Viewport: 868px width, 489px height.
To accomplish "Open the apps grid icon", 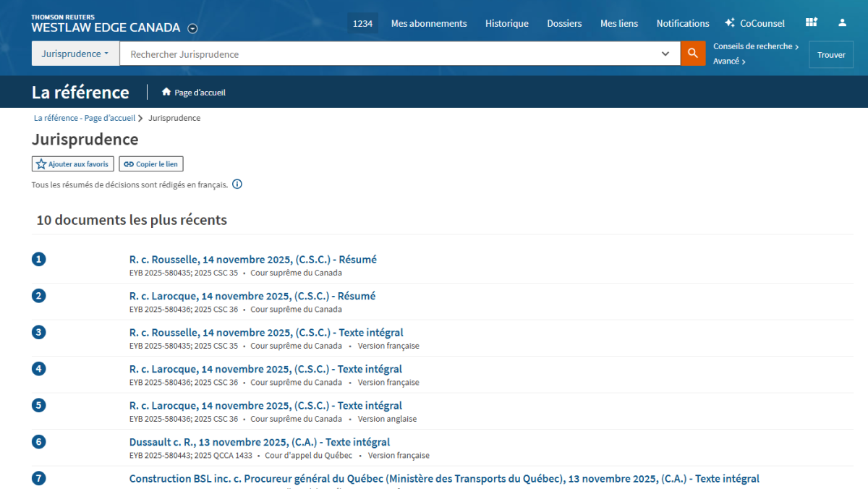I will click(811, 23).
